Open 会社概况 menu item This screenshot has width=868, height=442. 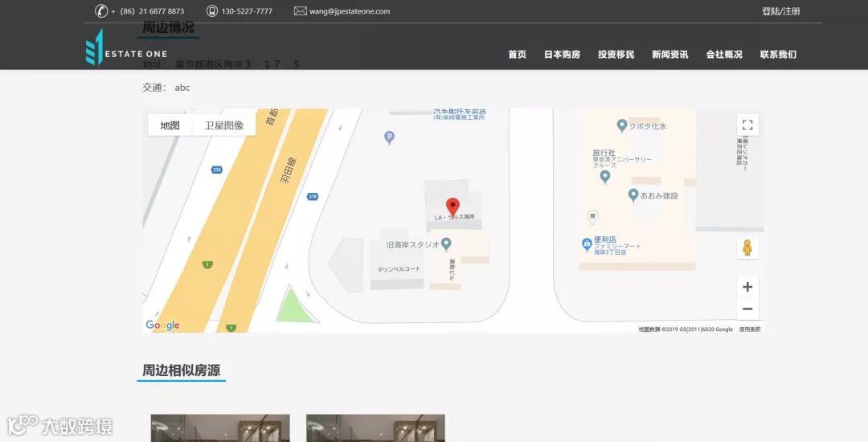[x=724, y=54]
